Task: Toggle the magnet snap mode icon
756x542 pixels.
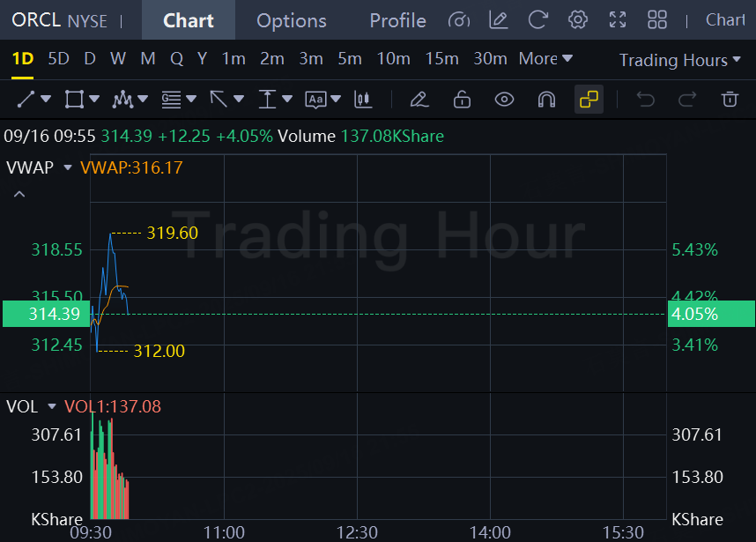Action: [x=546, y=100]
